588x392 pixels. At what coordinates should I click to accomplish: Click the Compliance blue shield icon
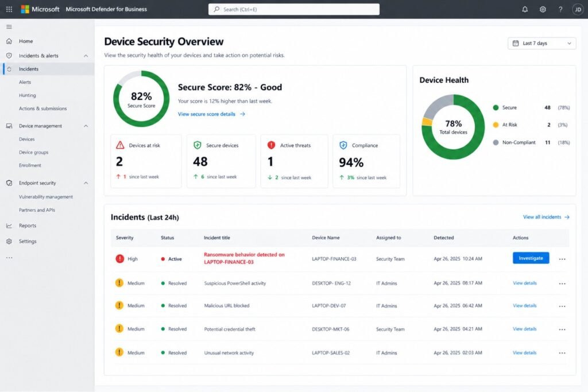pos(343,145)
